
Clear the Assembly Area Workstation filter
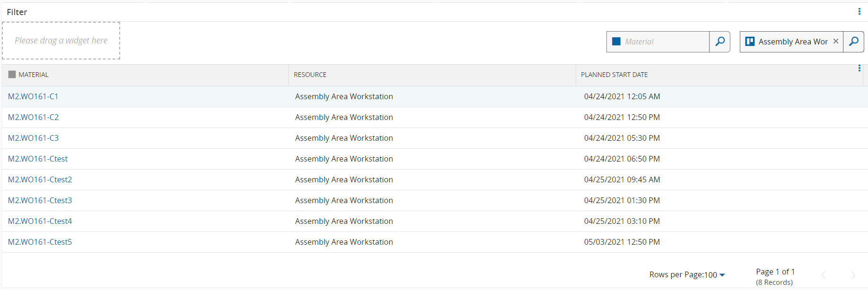[x=836, y=41]
